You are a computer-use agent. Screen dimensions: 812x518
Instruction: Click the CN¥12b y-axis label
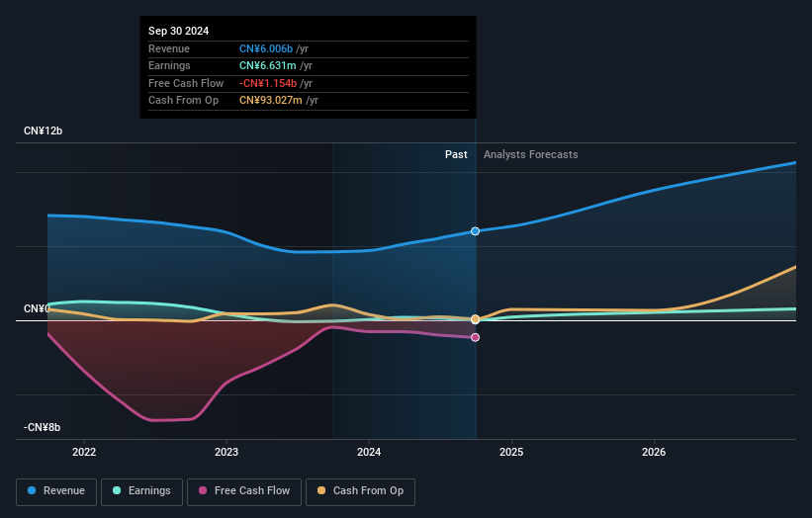click(x=43, y=130)
